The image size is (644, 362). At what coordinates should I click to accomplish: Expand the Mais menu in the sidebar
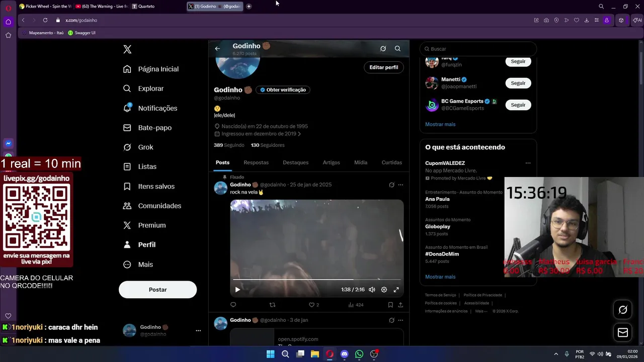pos(138,264)
